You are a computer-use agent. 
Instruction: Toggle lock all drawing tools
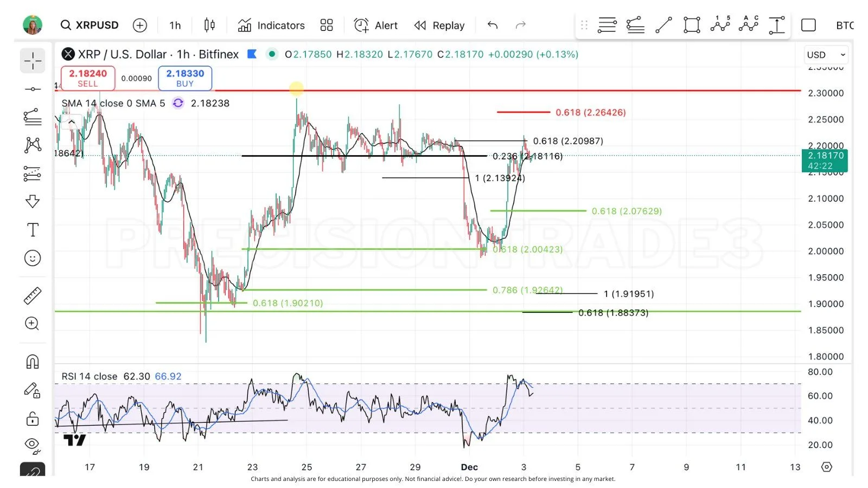point(33,419)
